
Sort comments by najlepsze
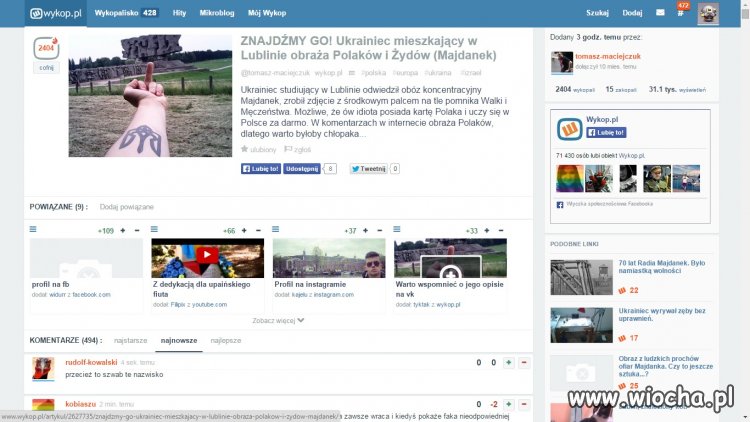tap(226, 341)
